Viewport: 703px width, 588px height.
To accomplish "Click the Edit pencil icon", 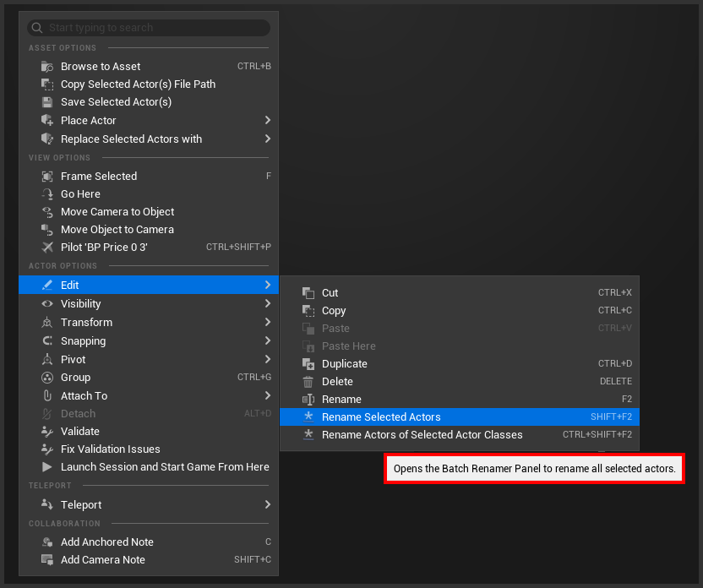I will (47, 285).
